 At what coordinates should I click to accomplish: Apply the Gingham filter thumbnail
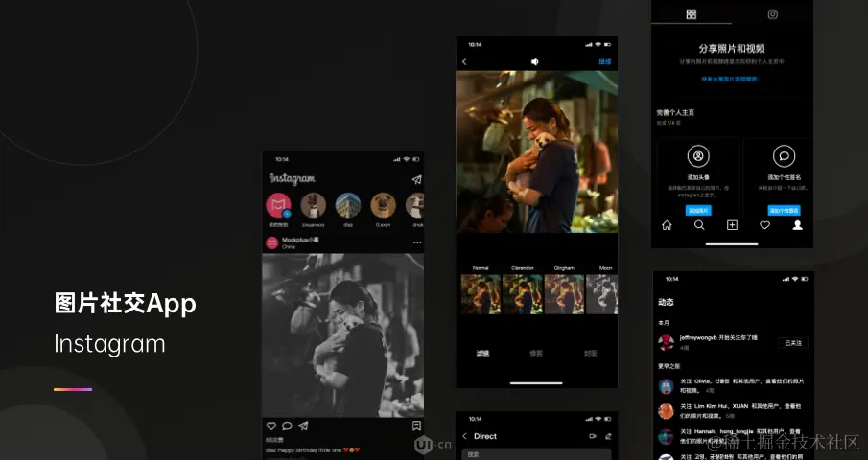click(x=565, y=294)
